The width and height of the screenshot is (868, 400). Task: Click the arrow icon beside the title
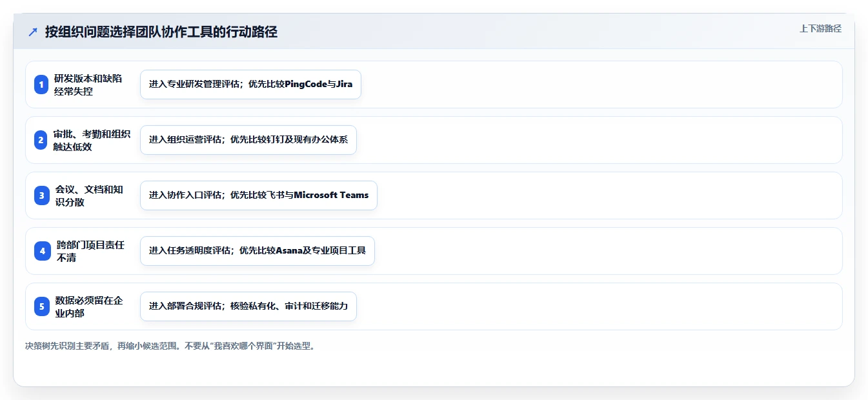click(33, 32)
